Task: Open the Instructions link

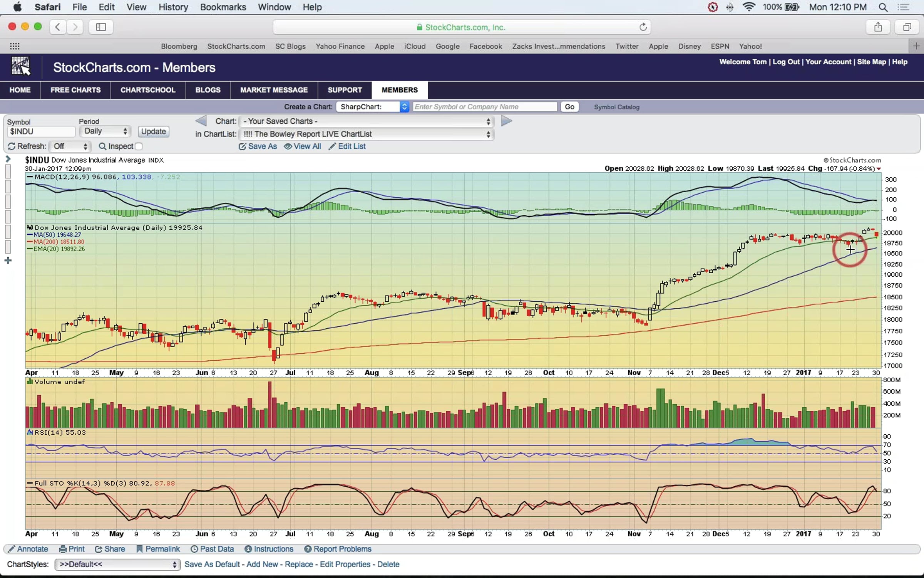Action: click(x=269, y=549)
